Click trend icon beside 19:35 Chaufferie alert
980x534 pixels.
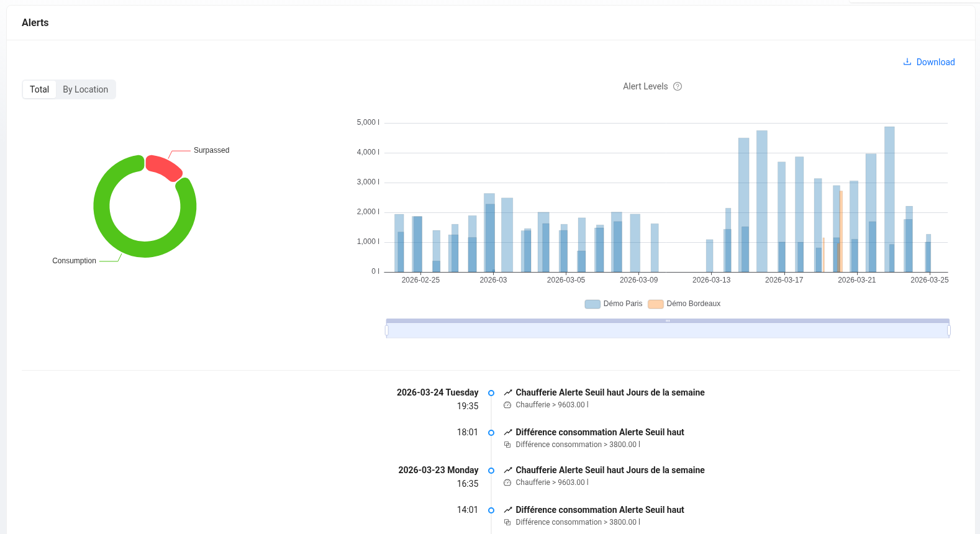(508, 392)
